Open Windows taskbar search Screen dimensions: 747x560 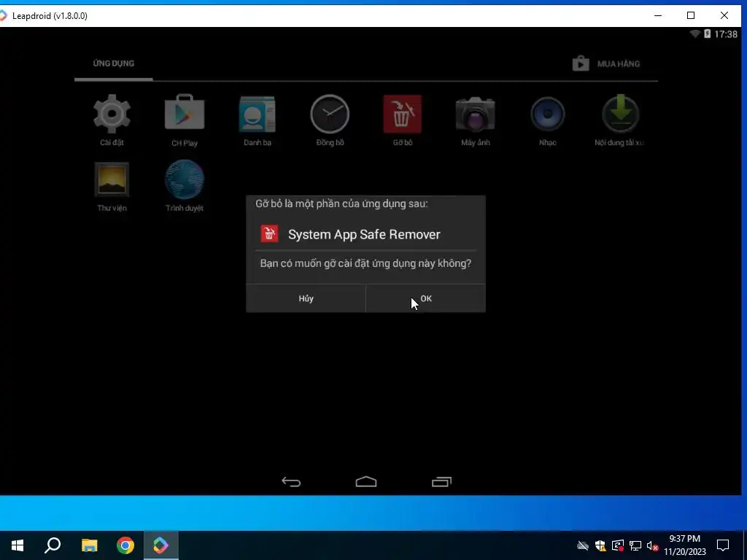tap(53, 545)
